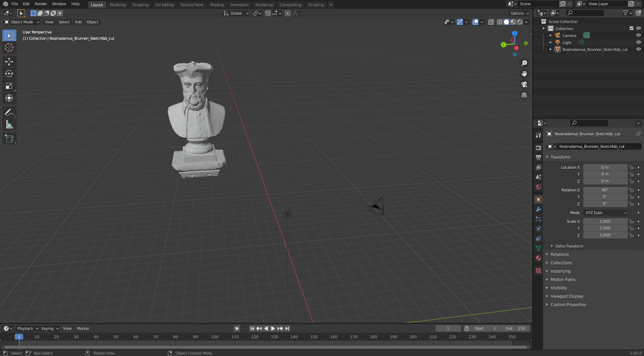This screenshot has height=356, width=644.
Task: Switch to Sculpting workspace tab
Action: [140, 5]
